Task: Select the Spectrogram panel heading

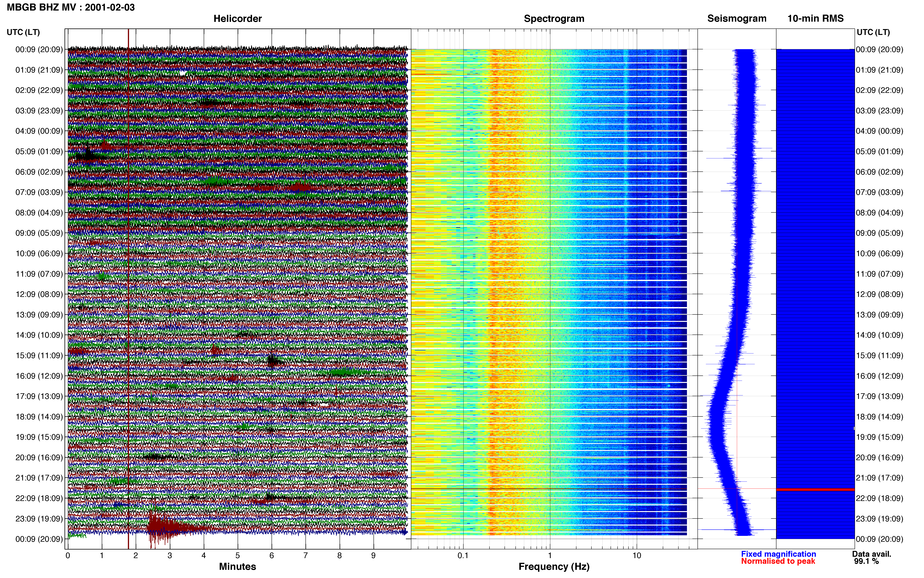Action: tap(554, 18)
